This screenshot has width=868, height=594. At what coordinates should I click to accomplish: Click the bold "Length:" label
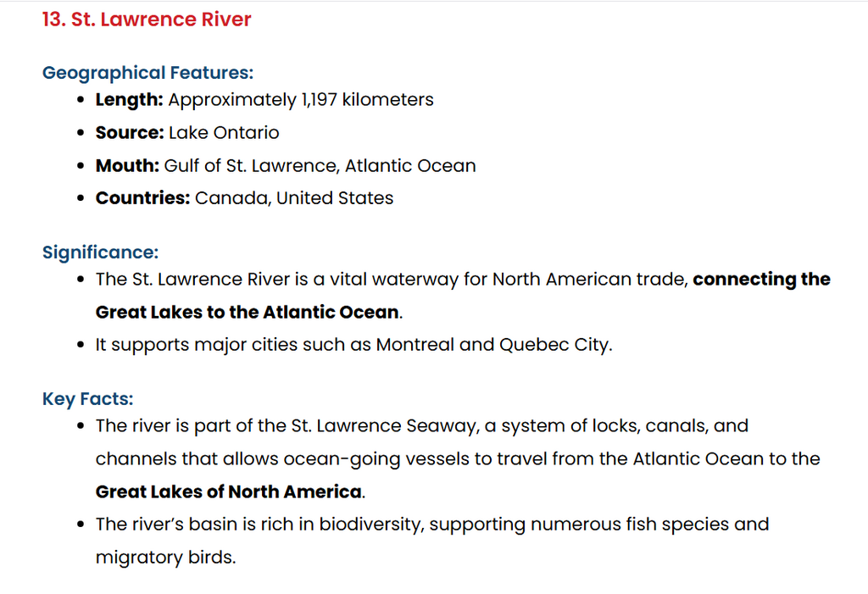tap(129, 100)
